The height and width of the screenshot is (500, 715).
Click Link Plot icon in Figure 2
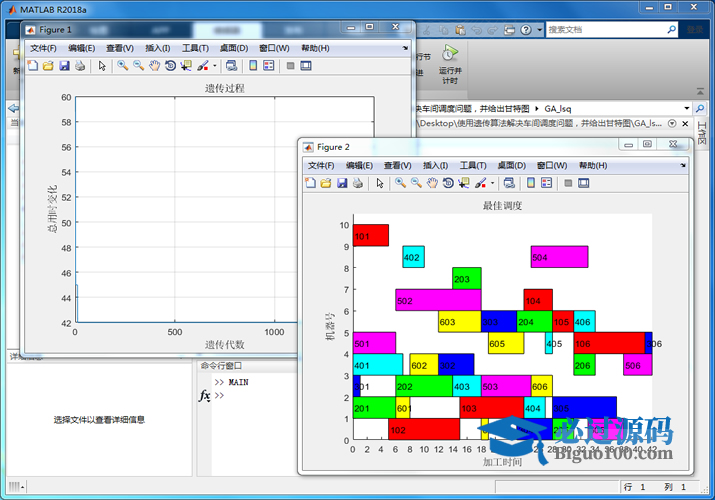point(509,183)
